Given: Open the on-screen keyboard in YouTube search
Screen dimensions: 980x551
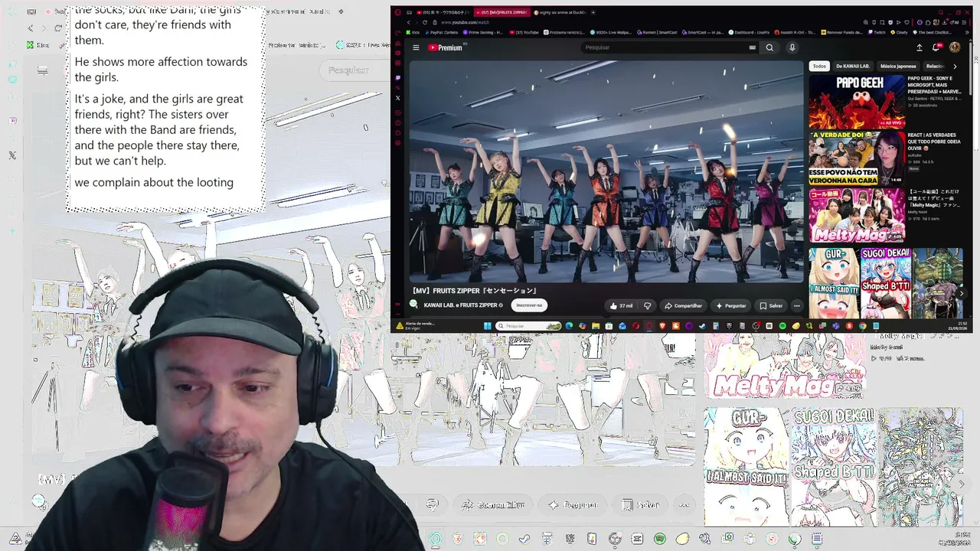Looking at the screenshot, I should (752, 47).
